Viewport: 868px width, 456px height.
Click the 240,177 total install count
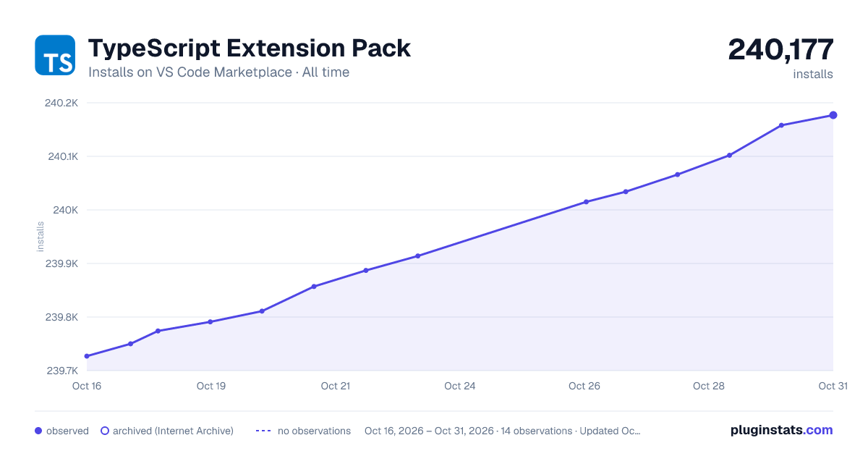click(x=781, y=49)
